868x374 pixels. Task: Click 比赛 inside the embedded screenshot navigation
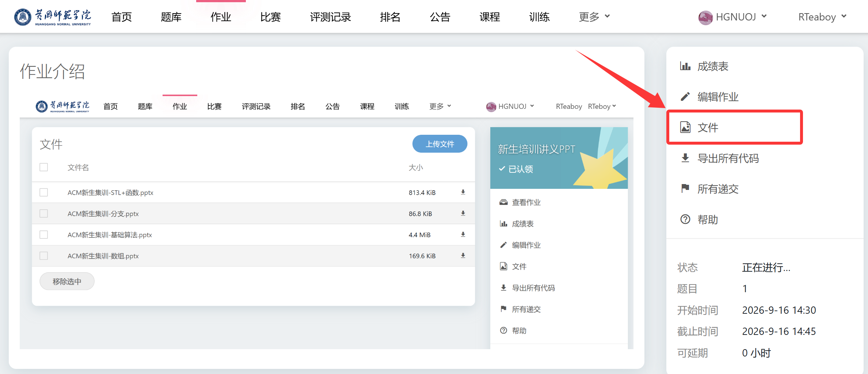point(214,106)
